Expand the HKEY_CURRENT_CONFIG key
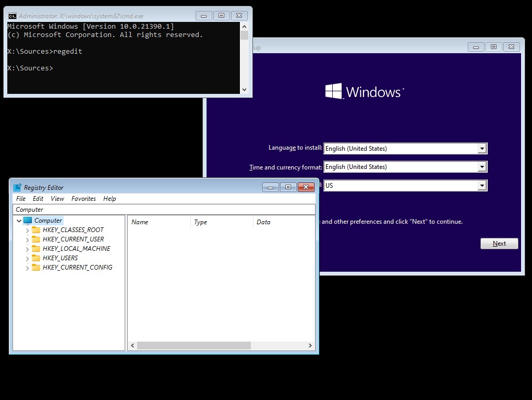 27,268
